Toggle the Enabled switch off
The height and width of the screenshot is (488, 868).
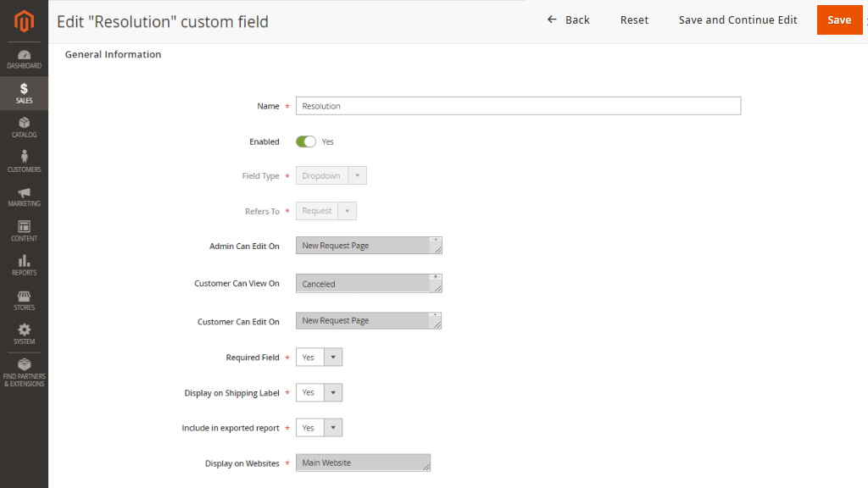[x=305, y=141]
